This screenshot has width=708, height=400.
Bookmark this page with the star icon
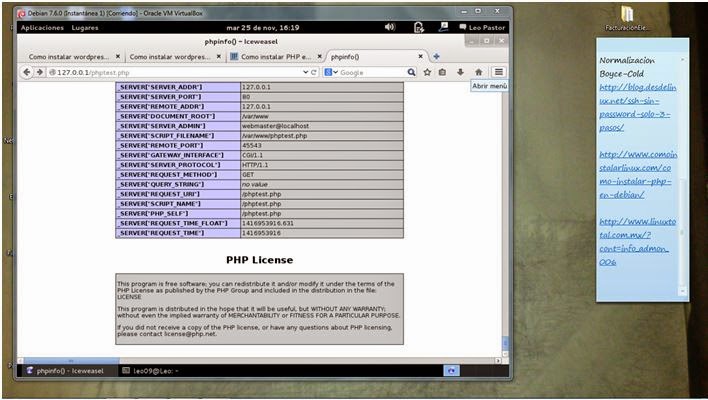427,72
